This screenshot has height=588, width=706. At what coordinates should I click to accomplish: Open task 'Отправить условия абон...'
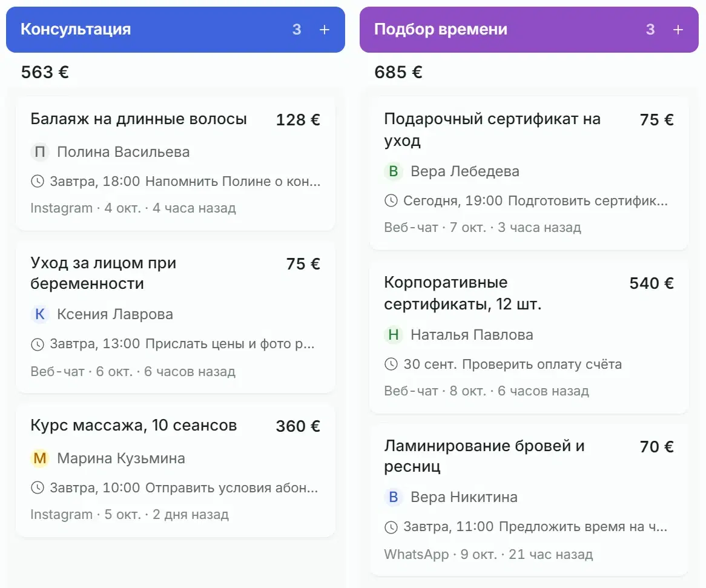click(231, 487)
